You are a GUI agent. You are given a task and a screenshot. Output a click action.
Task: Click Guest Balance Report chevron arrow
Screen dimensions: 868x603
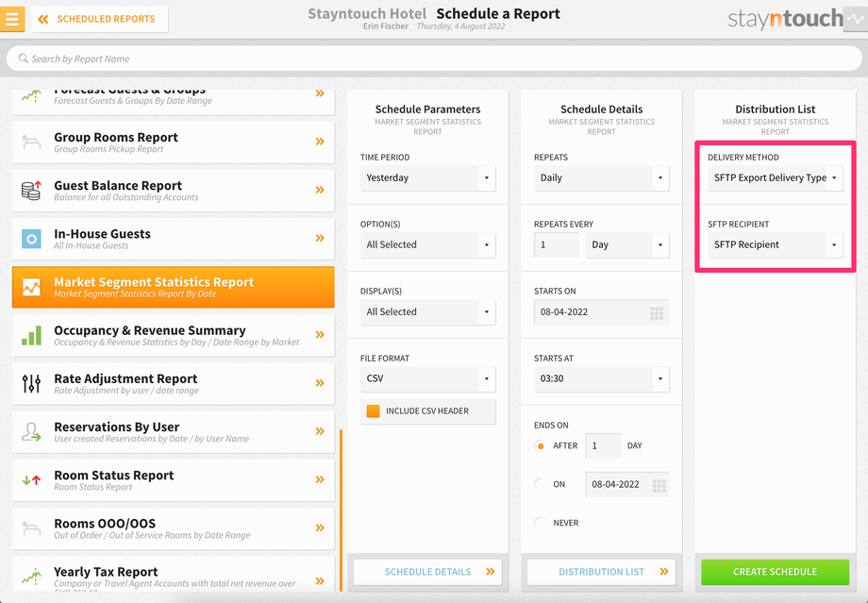pos(320,190)
